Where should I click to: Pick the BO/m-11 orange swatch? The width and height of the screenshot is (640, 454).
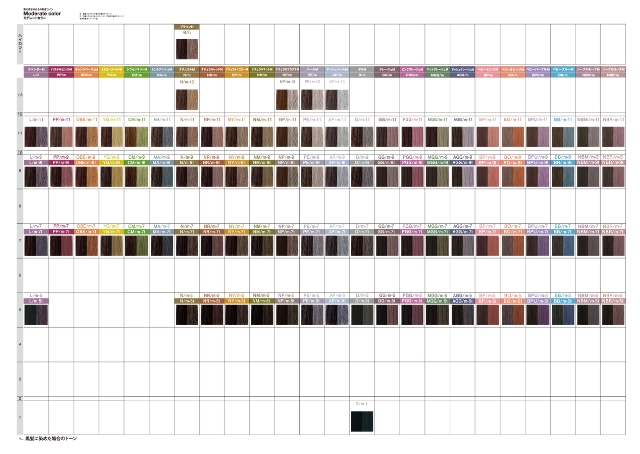pos(511,136)
